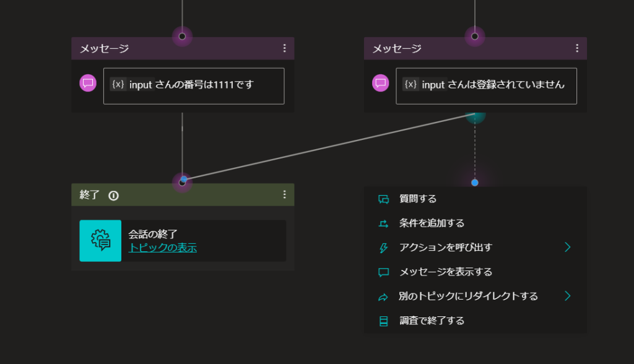Click message field with 番号は1111です
This screenshot has height=364, width=634.
click(194, 86)
